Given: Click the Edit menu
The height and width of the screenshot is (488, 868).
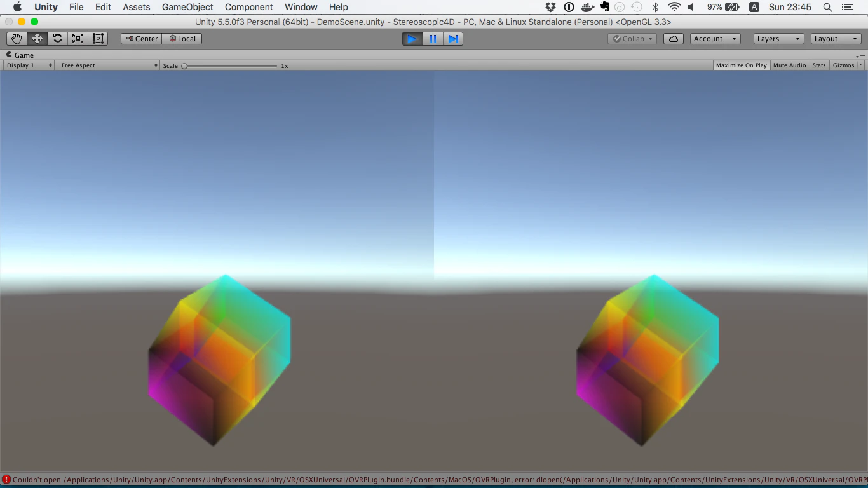Looking at the screenshot, I should (103, 7).
